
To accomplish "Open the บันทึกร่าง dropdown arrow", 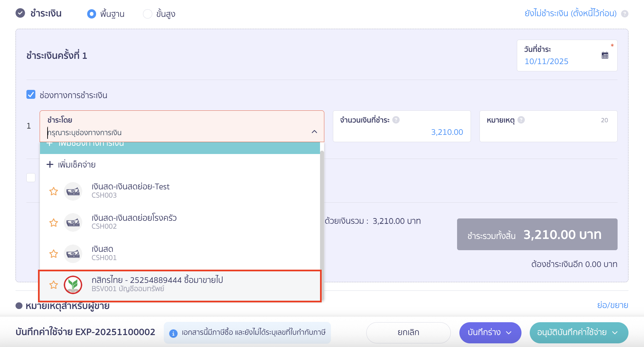I will pos(509,333).
